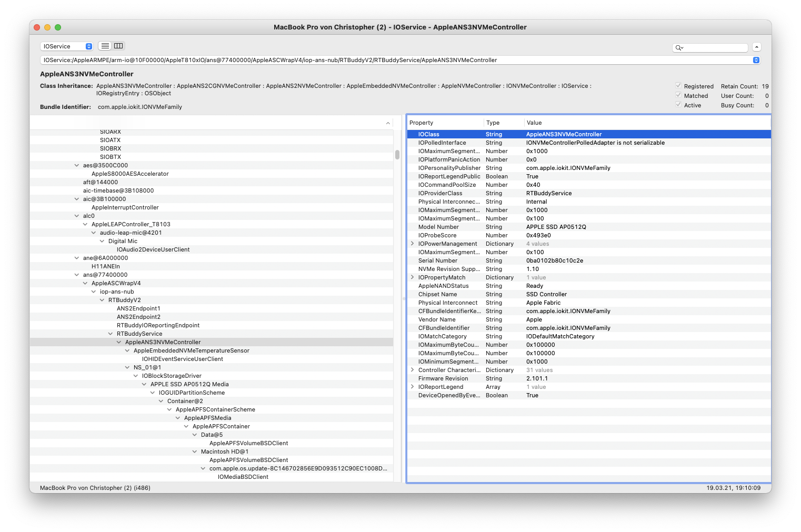Select the IOClass property row

(589, 134)
